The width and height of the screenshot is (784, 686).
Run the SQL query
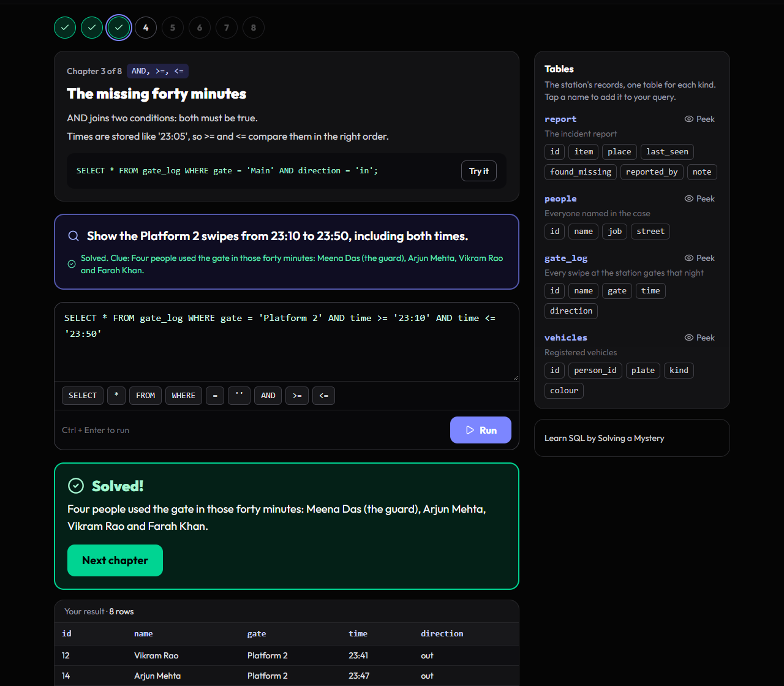pos(481,430)
